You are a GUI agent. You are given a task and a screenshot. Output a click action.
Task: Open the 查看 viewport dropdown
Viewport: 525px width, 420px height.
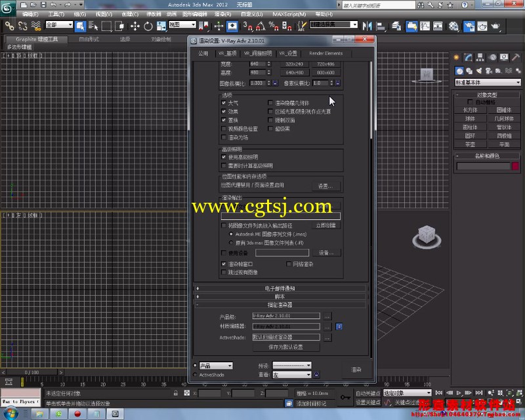point(292,375)
